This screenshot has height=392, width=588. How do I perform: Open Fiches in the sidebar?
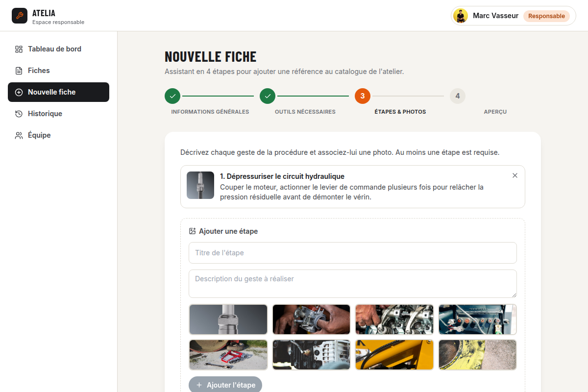tap(58, 71)
